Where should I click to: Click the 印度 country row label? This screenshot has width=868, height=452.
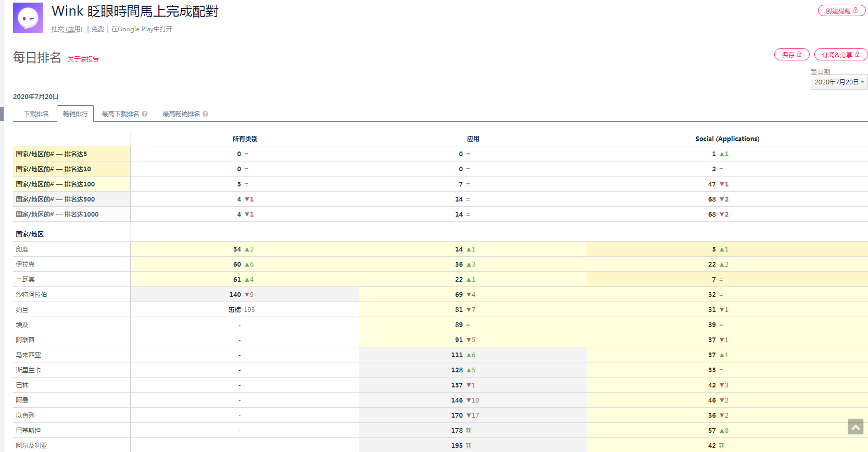click(22, 249)
